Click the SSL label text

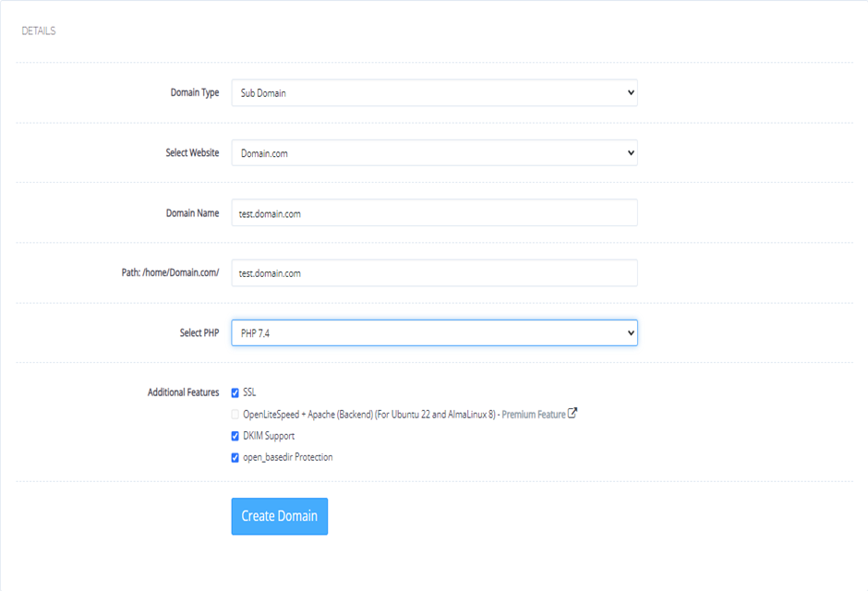click(x=250, y=392)
